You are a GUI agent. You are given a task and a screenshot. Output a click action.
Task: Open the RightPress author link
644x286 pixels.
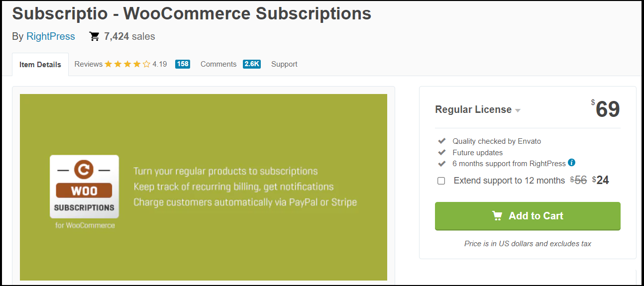[x=51, y=36]
